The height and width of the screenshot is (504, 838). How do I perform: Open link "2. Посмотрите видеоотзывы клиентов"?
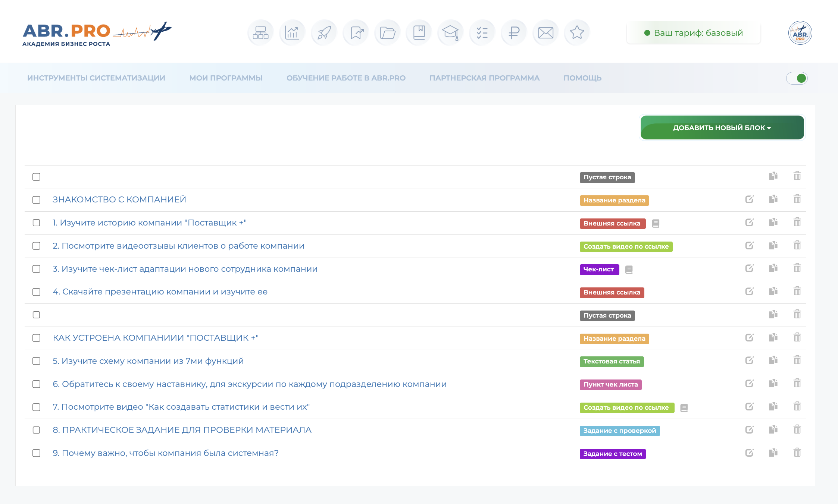click(x=178, y=246)
